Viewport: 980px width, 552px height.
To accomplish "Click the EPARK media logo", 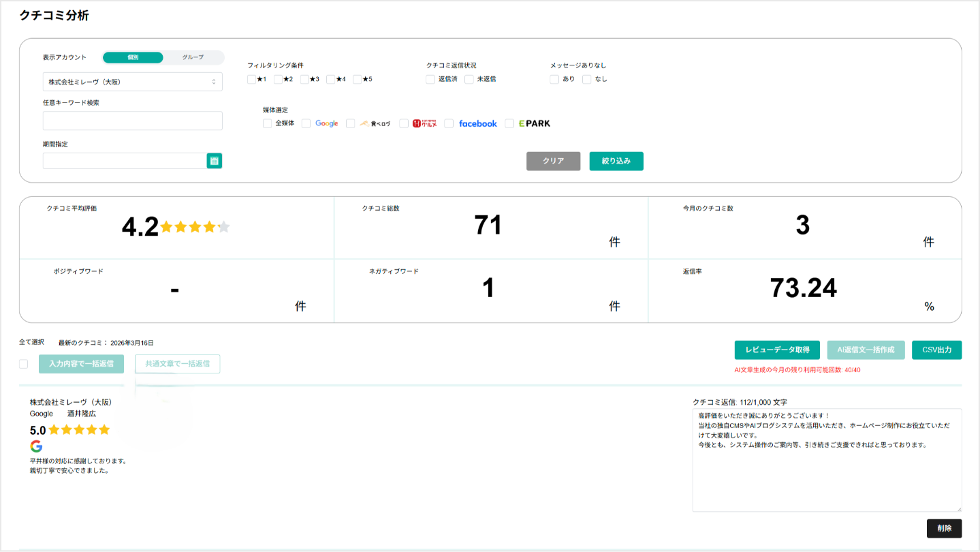I will 535,123.
